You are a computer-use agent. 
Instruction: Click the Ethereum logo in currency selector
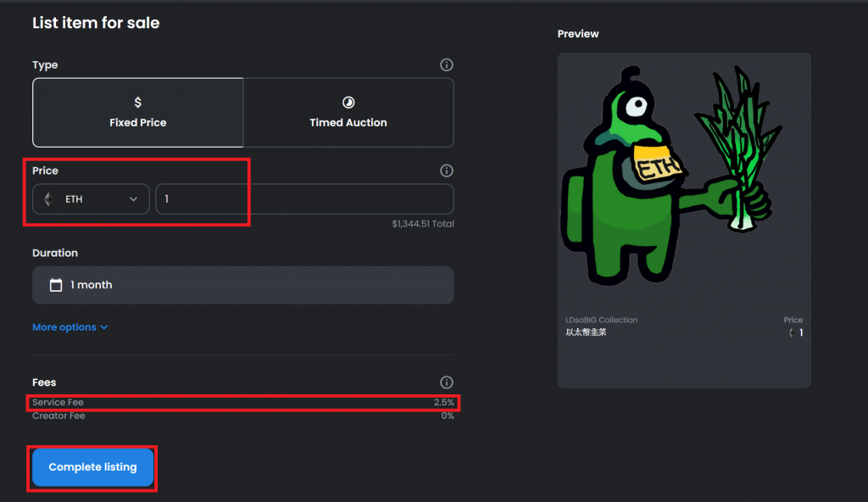click(x=48, y=199)
